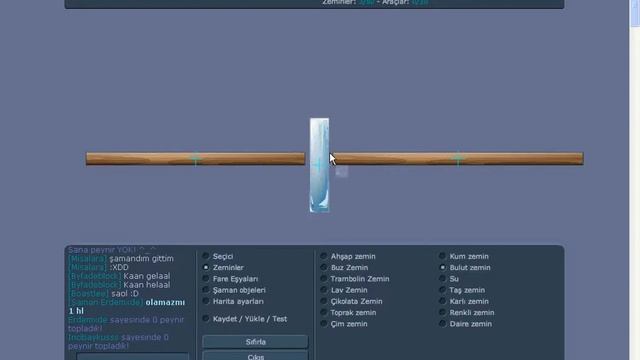Select Kaydet / Yükle / Test option
The image size is (640, 360).
(206, 319)
